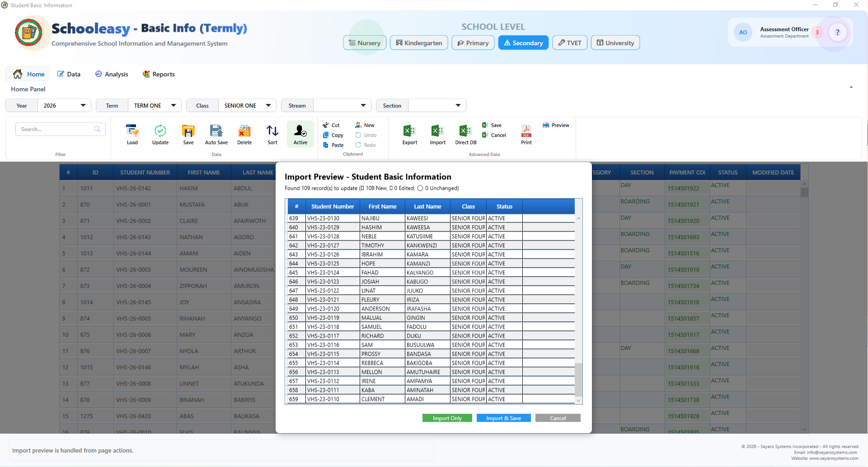Click the main grid scrollbar up arrow
Image resolution: width=868 pixels, height=467 pixels.
804,184
